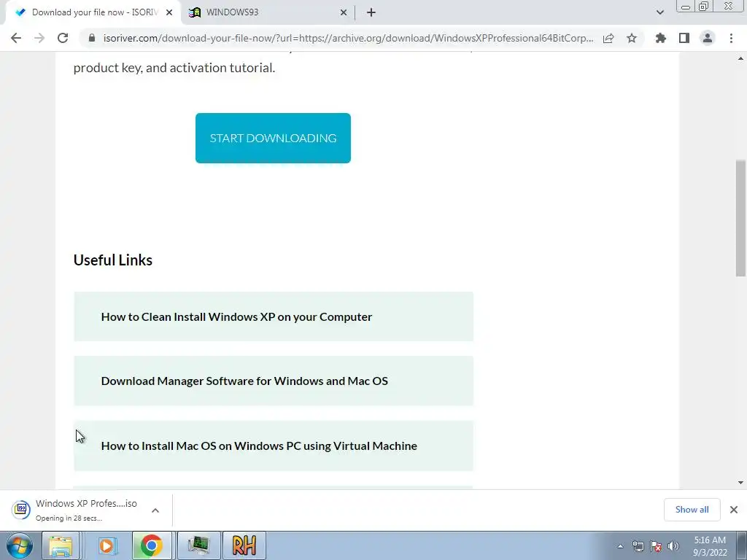Screen dimensions: 747x560
Task: Select the Download your file now tab
Action: 93,12
